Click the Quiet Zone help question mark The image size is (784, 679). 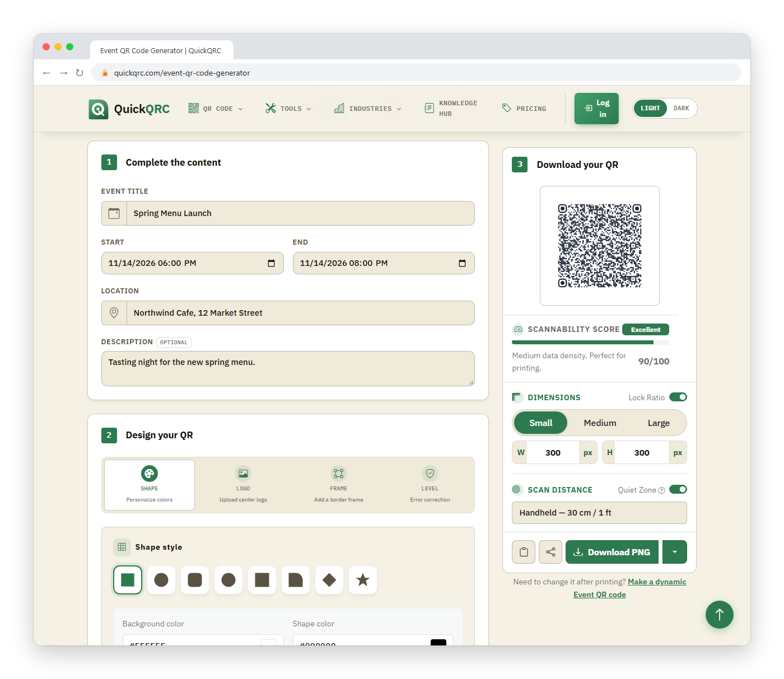(662, 490)
